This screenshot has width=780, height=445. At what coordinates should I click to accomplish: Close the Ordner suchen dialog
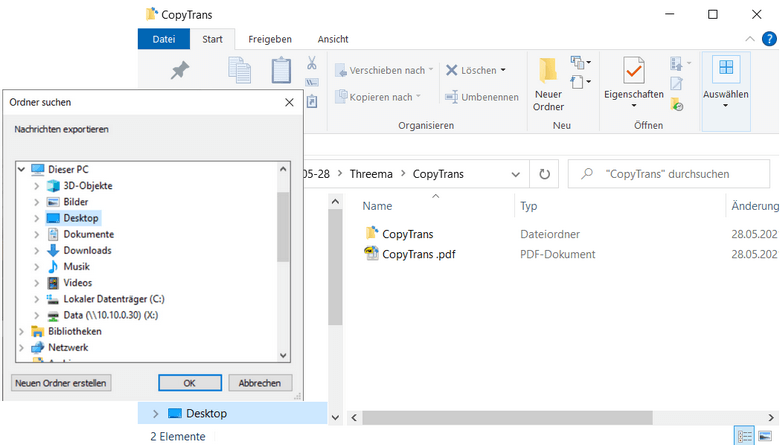click(289, 102)
